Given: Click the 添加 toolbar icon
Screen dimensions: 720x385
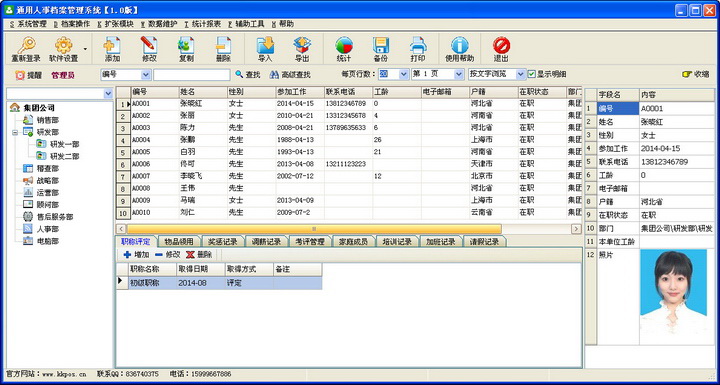Looking at the screenshot, I should point(112,45).
